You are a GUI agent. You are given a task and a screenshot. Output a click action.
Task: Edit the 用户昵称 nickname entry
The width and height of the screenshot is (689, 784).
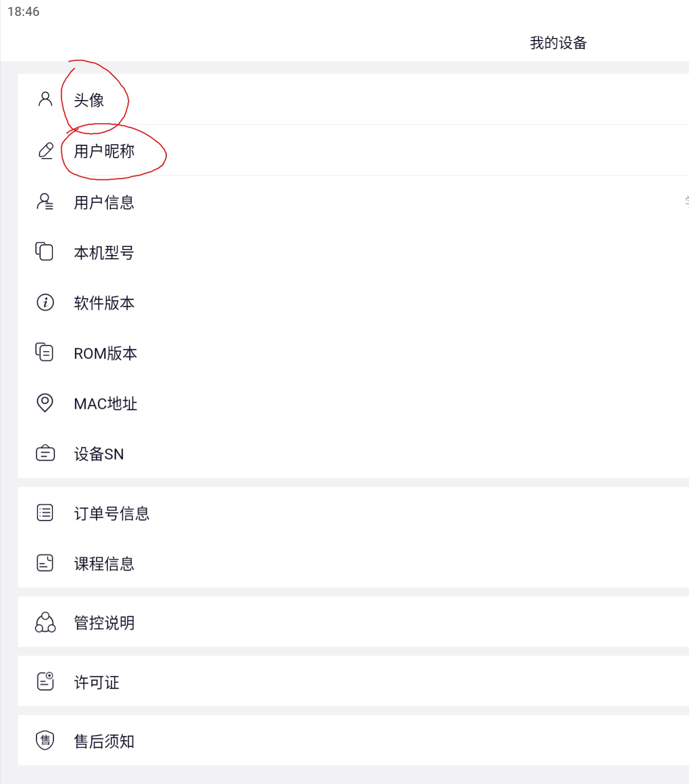(x=353, y=150)
